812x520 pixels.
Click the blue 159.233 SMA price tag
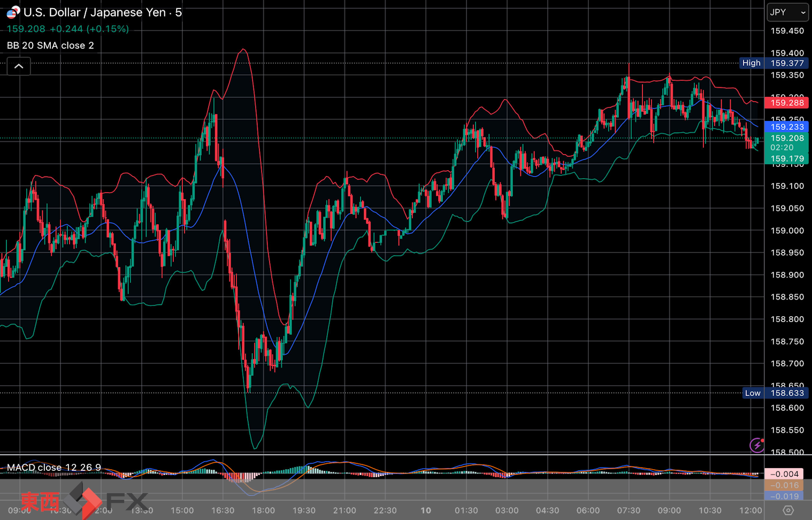click(786, 127)
